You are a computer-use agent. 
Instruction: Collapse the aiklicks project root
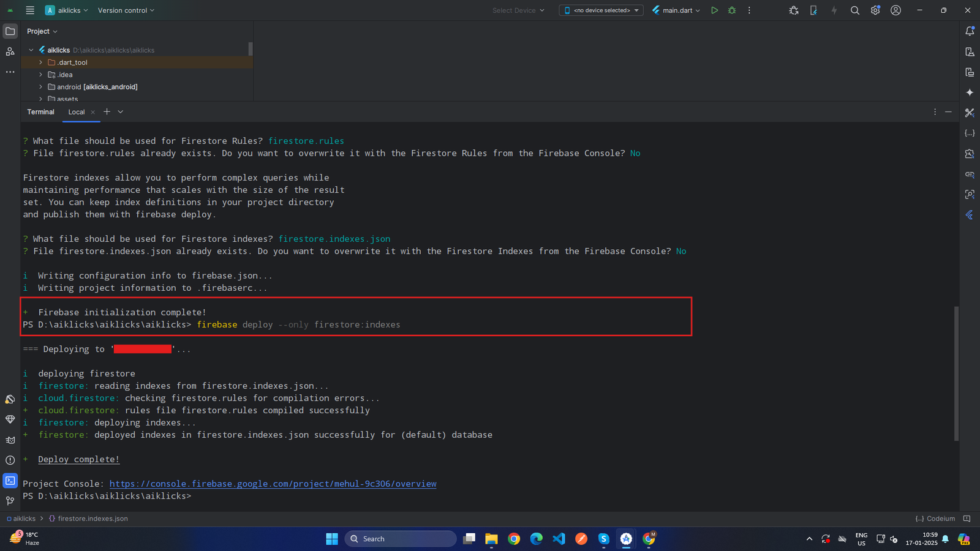[31, 50]
